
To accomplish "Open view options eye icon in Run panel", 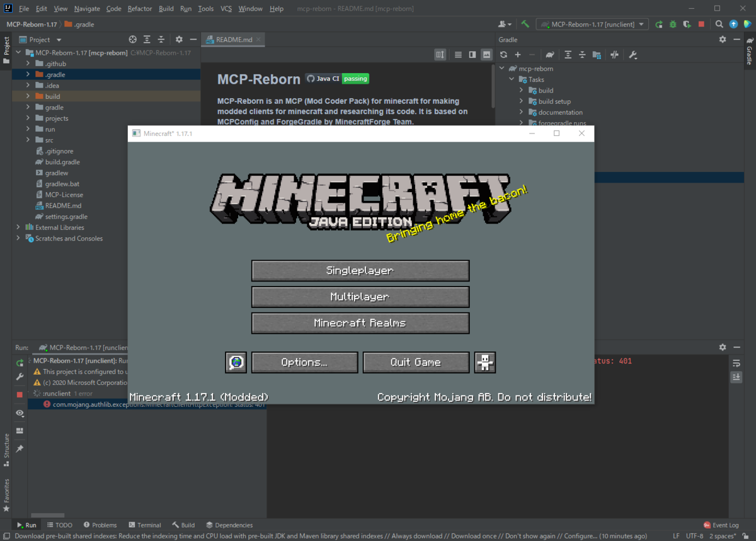I will pos(20,413).
